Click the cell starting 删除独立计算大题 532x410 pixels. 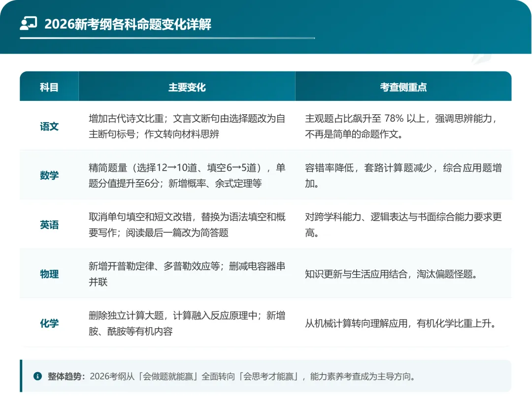point(187,323)
